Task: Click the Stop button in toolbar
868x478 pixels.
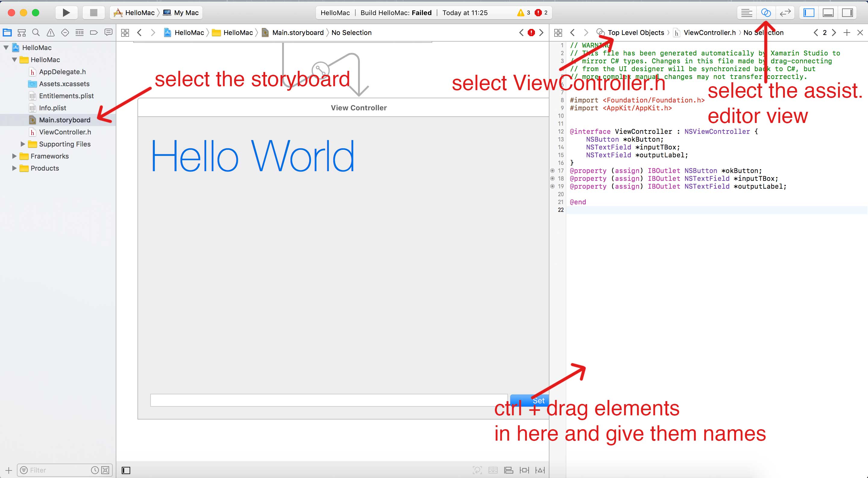Action: pos(93,12)
